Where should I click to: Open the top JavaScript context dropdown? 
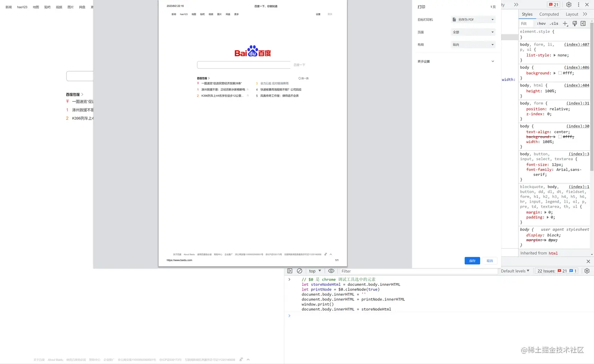pyautogui.click(x=315, y=271)
